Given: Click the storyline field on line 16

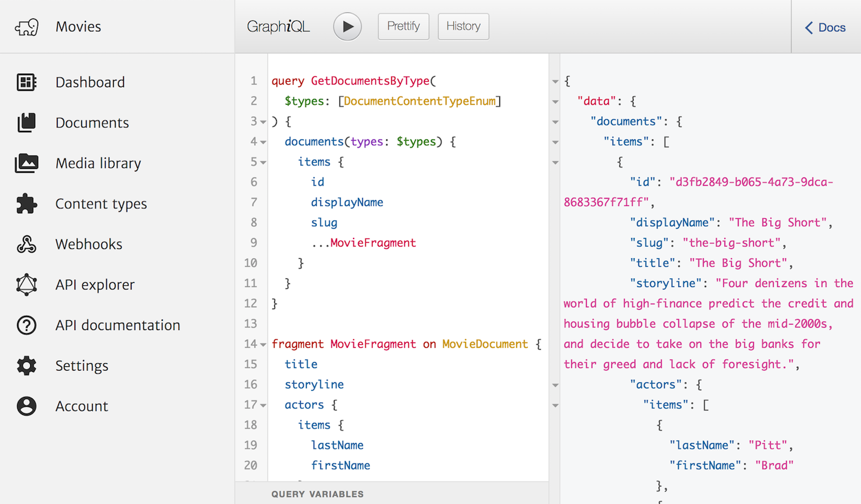Looking at the screenshot, I should [x=314, y=385].
